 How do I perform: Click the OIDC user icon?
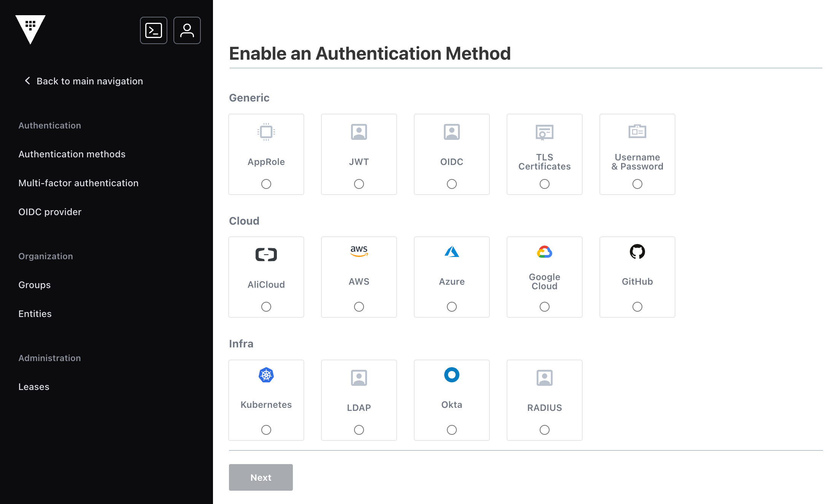(x=452, y=132)
